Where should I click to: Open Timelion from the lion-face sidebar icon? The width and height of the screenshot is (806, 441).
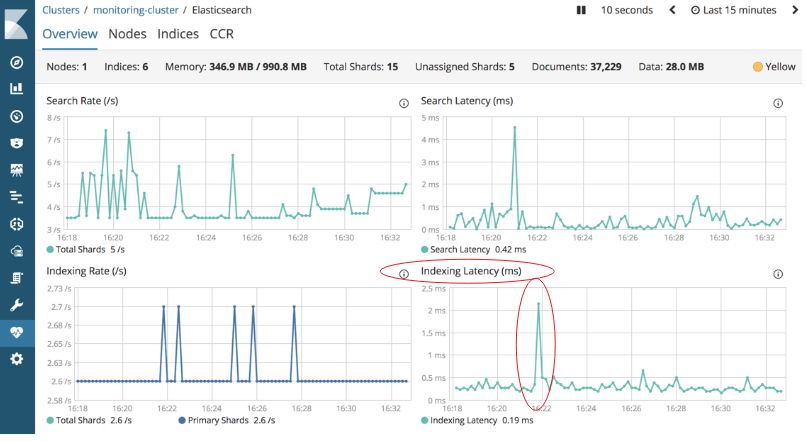point(16,143)
